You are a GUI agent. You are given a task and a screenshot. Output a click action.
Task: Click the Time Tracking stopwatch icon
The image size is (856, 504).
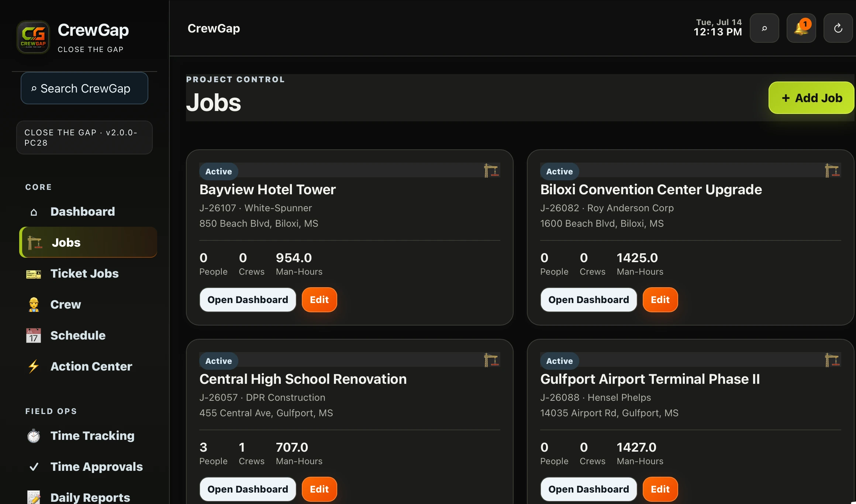pos(34,436)
